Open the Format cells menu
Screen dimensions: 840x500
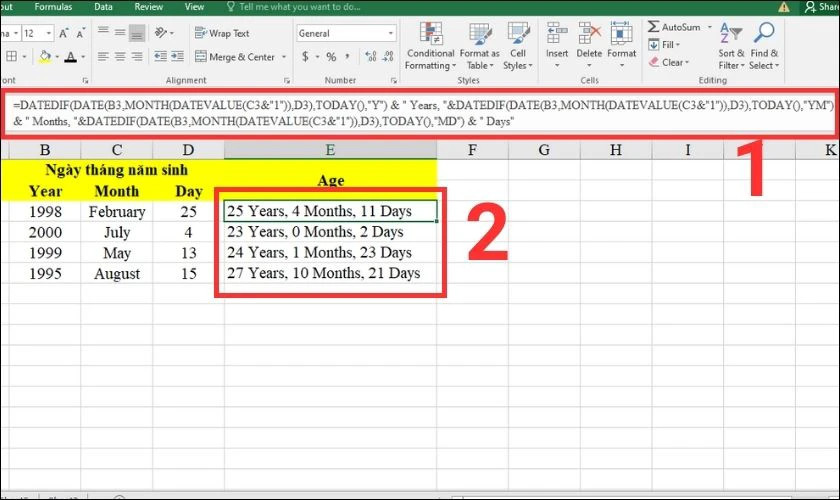[x=621, y=45]
